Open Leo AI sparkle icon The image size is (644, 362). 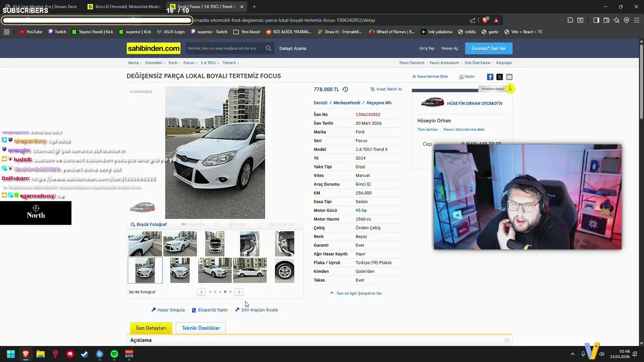616,20
